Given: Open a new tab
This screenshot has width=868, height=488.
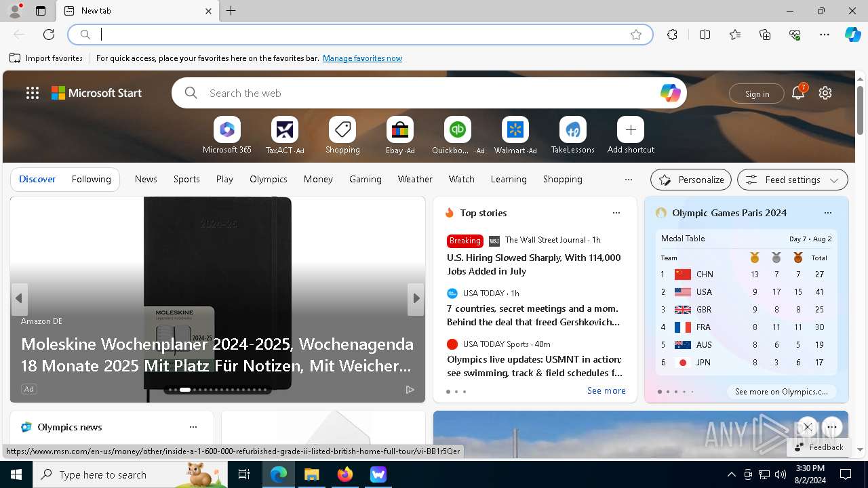Looking at the screenshot, I should coord(231,11).
